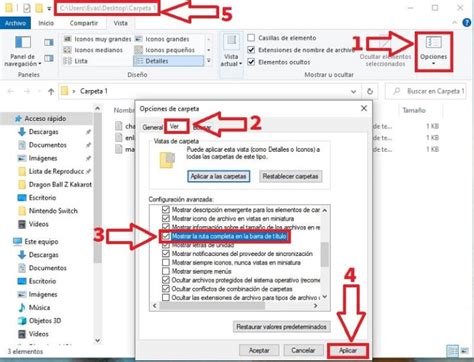The image size is (474, 362).
Task: Open Opciones folder options button
Action: pyautogui.click(x=433, y=51)
